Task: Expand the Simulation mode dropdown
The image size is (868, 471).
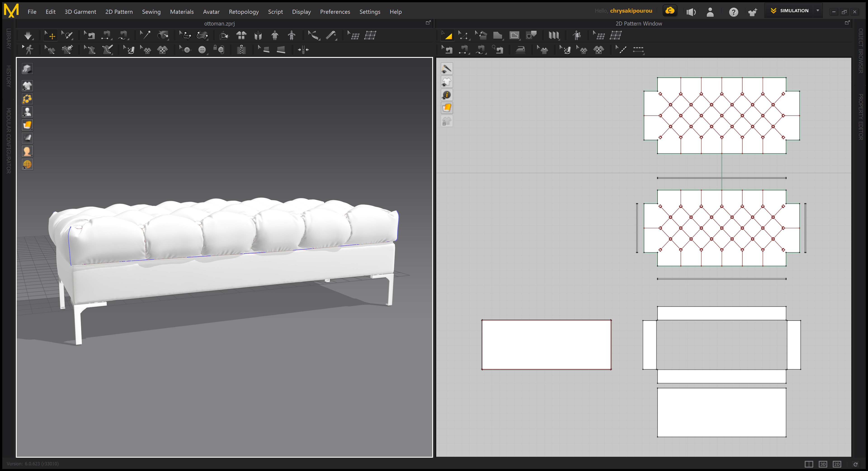Action: click(818, 10)
